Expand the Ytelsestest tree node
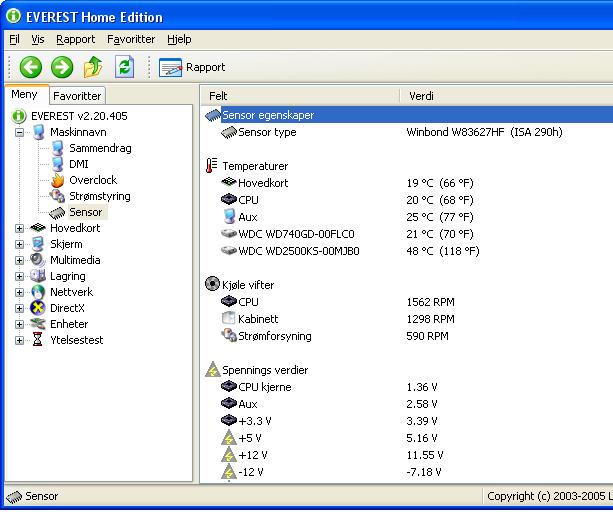 pyautogui.click(x=19, y=340)
